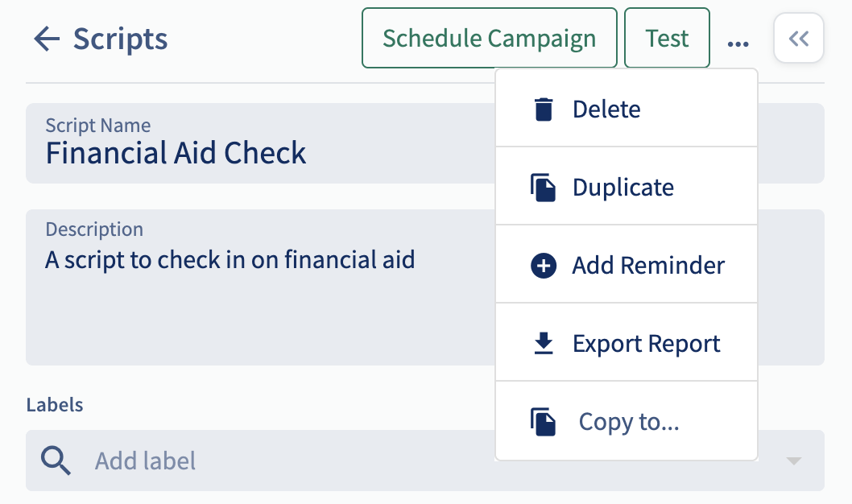Choose Duplicate in the options menu
852x504 pixels.
tap(627, 186)
